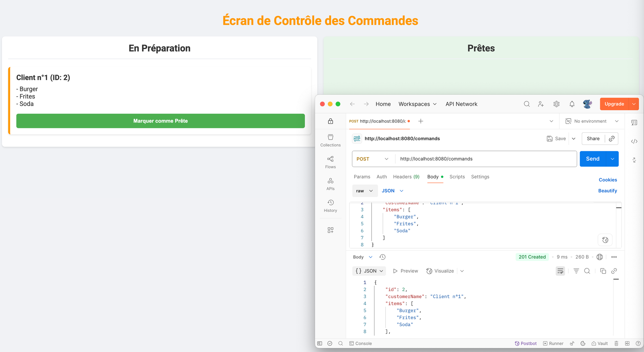Open Postman settings gear icon
This screenshot has height=352, width=644.
pyautogui.click(x=556, y=104)
